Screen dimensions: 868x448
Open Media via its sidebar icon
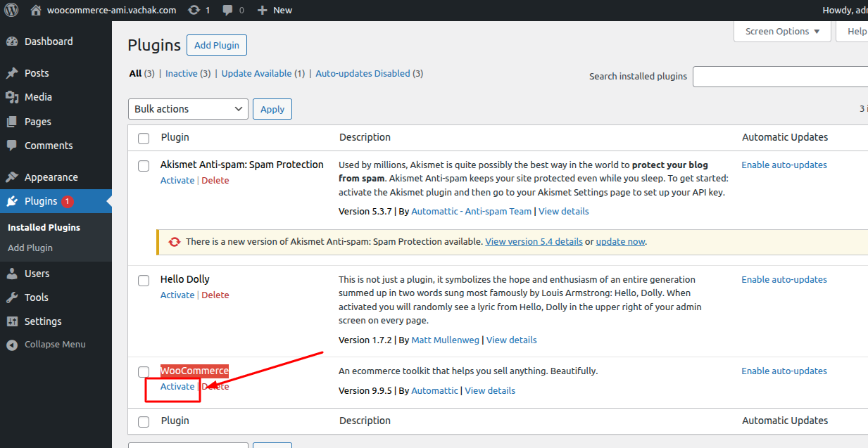[x=12, y=97]
